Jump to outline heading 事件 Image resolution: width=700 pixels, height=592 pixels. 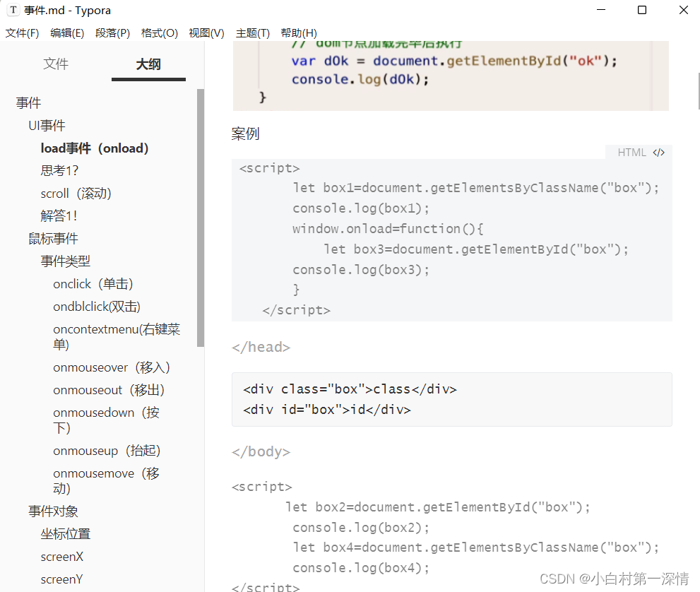(x=28, y=103)
